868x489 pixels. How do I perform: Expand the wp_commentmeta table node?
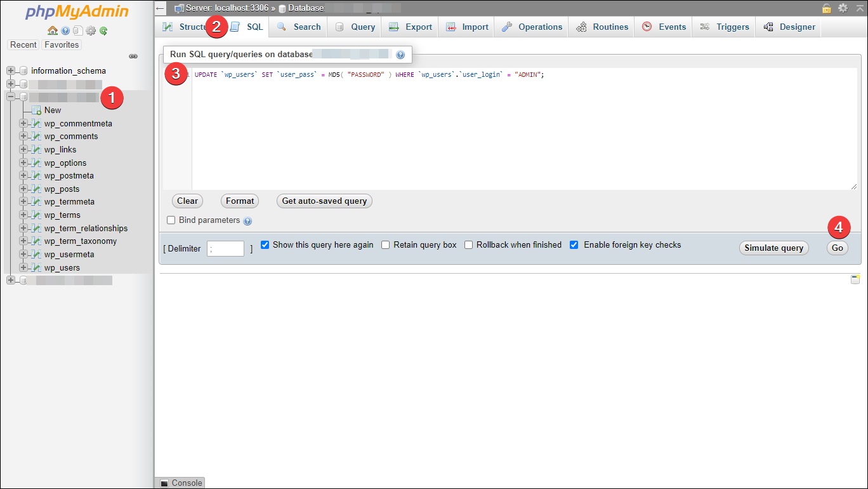23,123
